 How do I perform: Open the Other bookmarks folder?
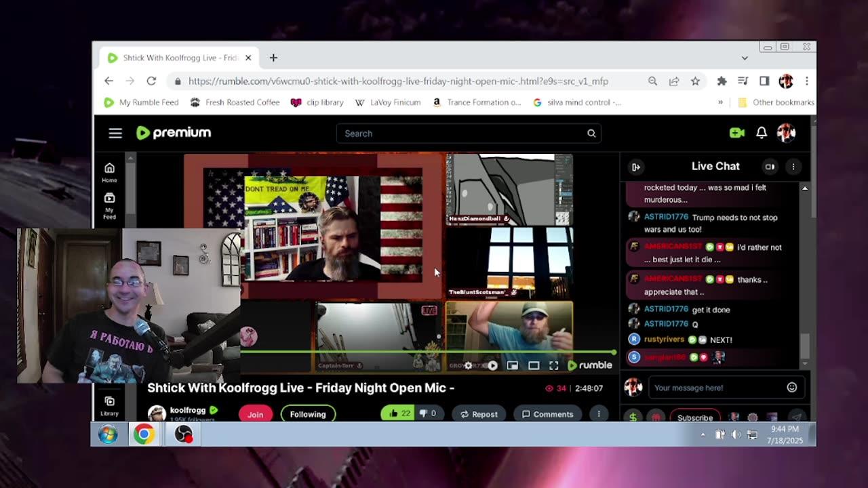[x=776, y=102]
